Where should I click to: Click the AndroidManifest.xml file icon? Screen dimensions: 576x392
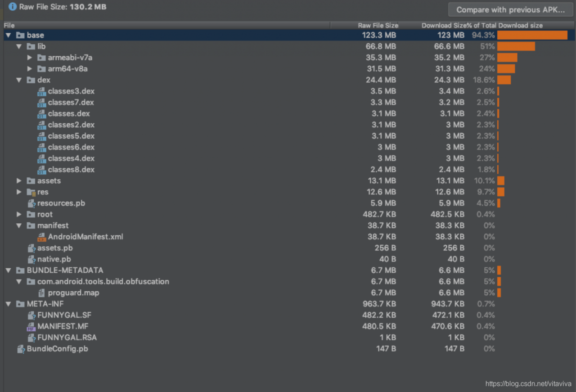(41, 237)
